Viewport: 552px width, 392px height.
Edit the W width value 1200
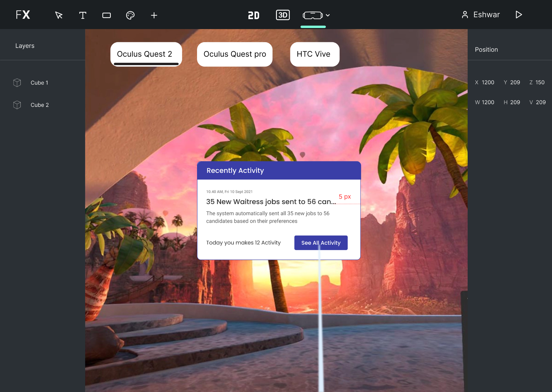(x=488, y=102)
